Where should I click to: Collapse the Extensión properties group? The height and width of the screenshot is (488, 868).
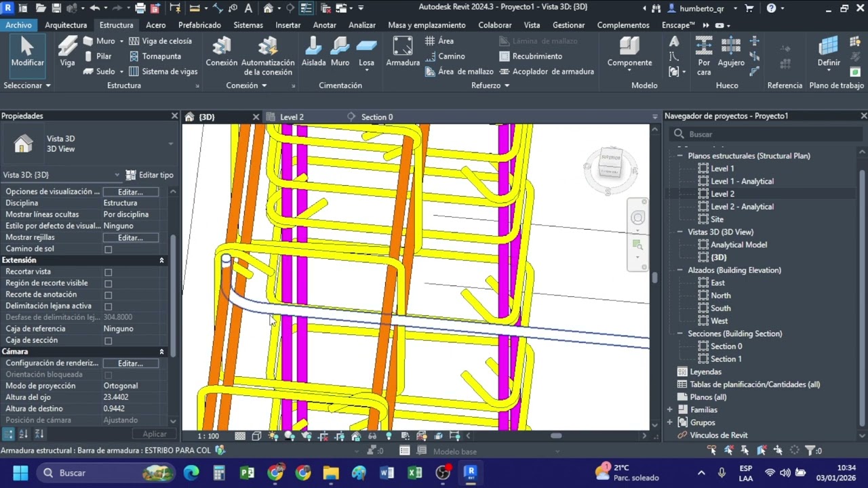pyautogui.click(x=161, y=260)
